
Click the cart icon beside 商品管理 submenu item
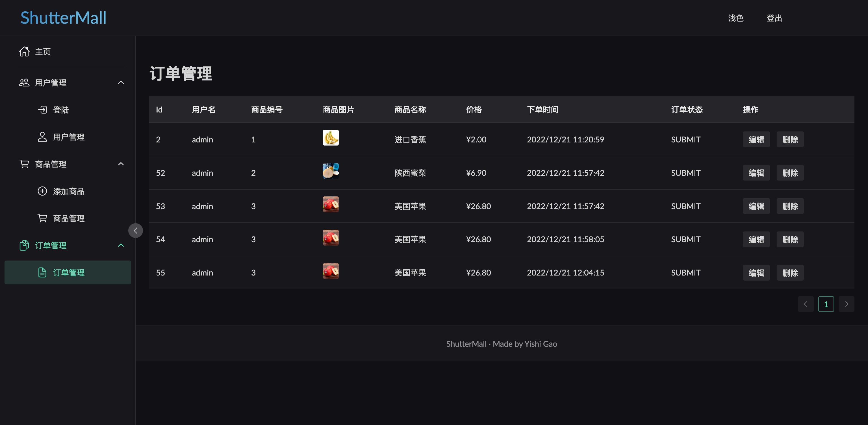point(42,218)
